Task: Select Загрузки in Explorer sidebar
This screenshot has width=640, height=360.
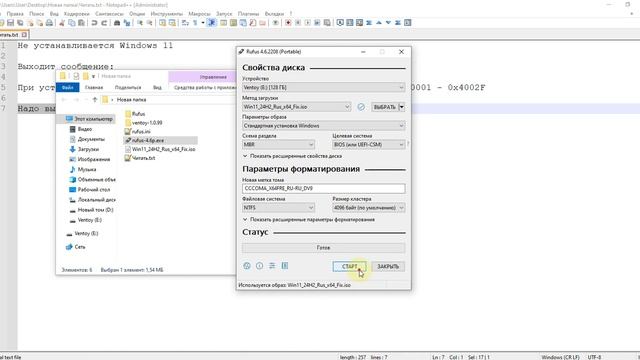Action: click(x=84, y=149)
